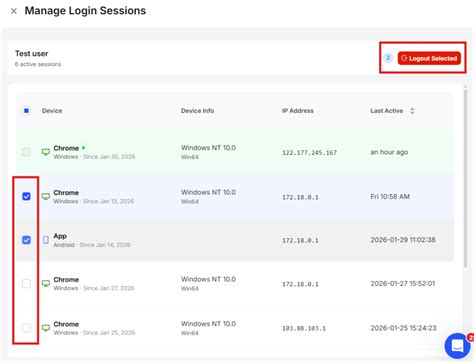Uncheck the Chrome session since Jan 13

26,196
